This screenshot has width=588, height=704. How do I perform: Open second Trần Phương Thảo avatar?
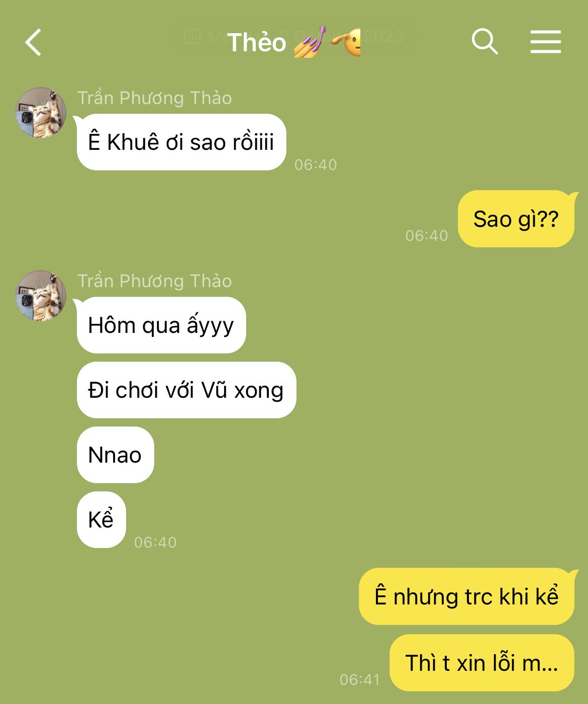click(41, 296)
